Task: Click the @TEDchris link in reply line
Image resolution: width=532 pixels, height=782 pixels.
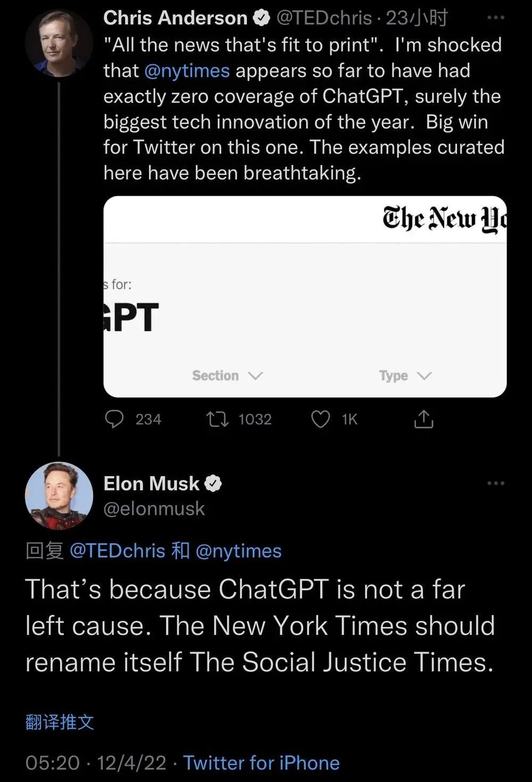Action: [x=118, y=551]
